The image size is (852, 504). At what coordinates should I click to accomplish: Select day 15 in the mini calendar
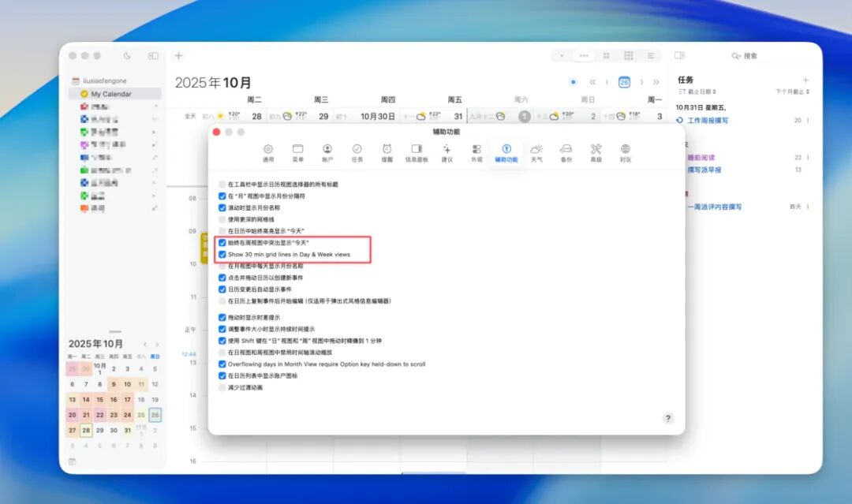100,400
